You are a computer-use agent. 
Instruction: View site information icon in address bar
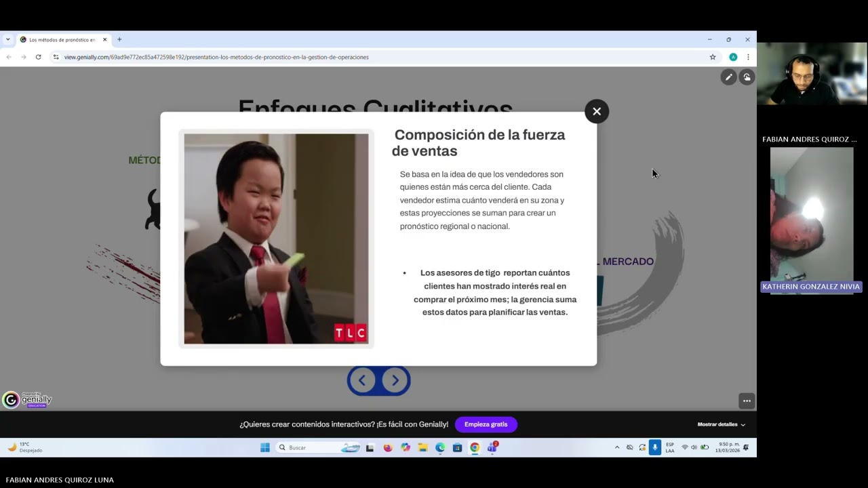tap(56, 57)
